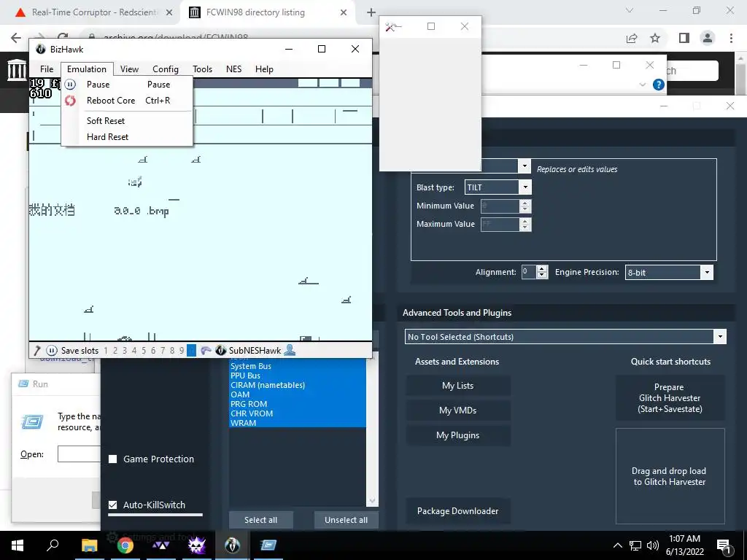Click the My Lists button
Image resolution: width=747 pixels, height=560 pixels.
point(458,386)
